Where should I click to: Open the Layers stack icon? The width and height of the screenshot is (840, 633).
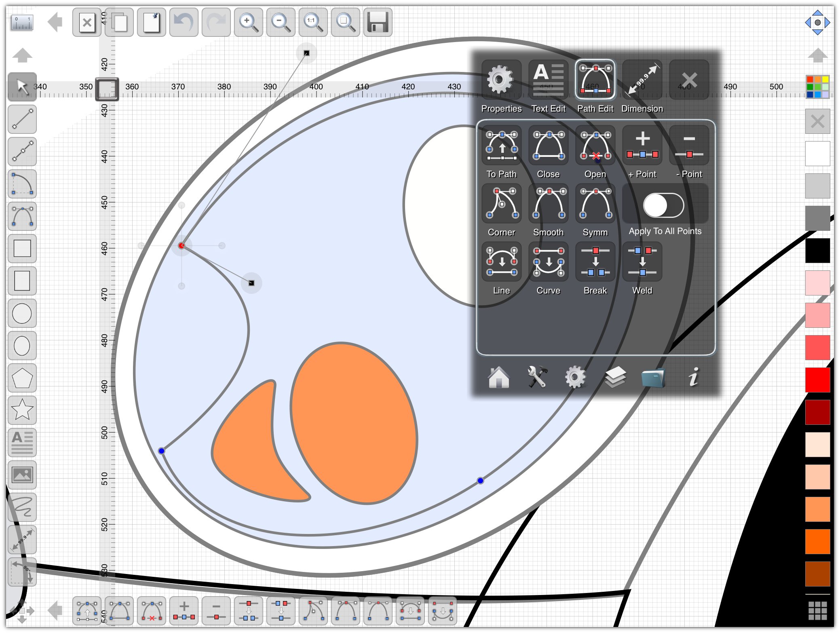615,377
